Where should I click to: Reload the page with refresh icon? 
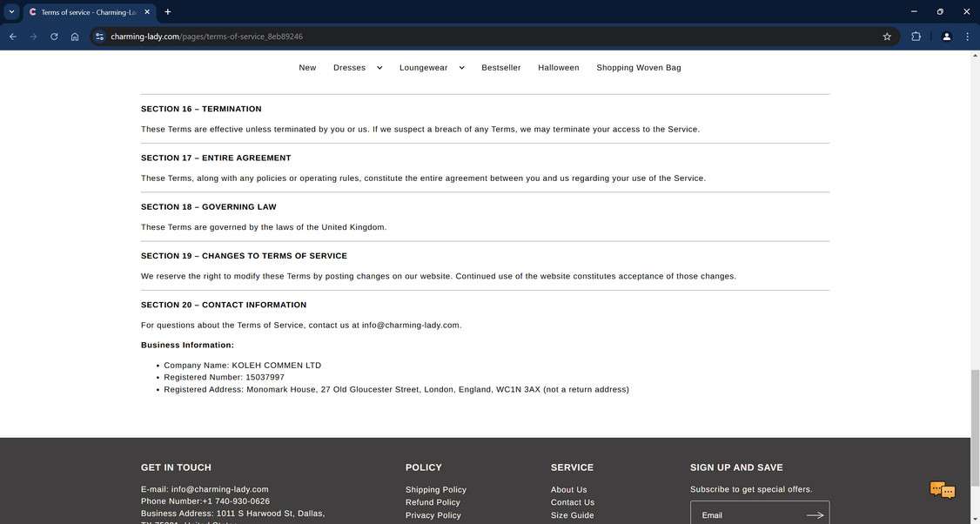(x=54, y=37)
